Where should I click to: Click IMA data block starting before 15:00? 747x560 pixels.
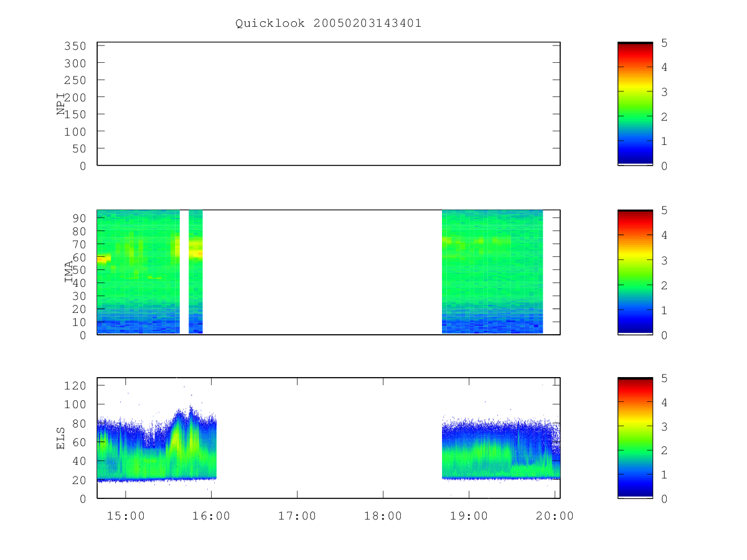138,272
